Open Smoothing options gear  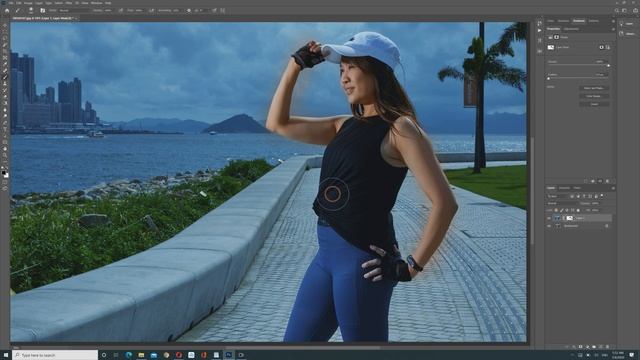tap(189, 10)
